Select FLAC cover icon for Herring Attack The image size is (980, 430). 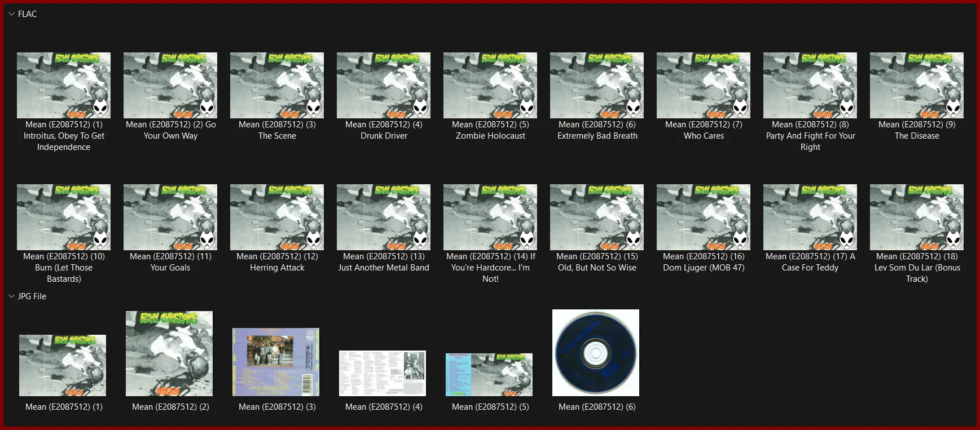277,217
